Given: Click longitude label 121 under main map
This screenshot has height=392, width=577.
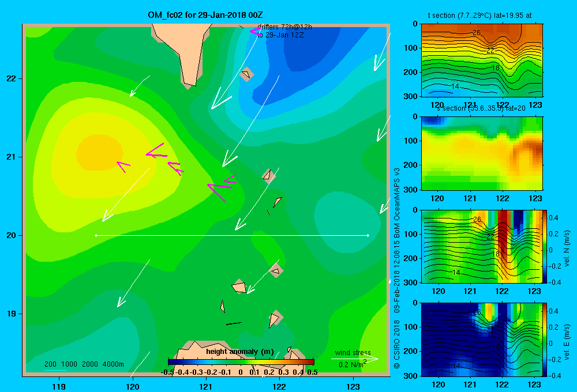Looking at the screenshot, I should click(206, 386).
